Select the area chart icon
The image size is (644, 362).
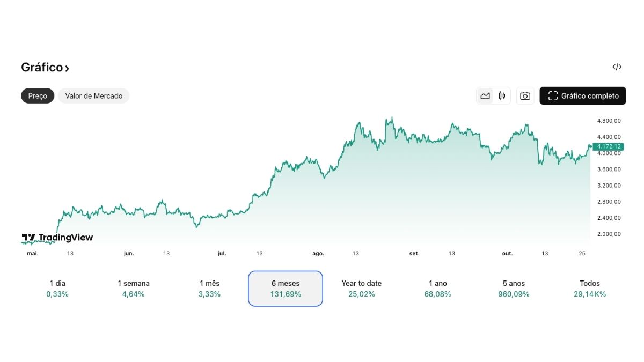(485, 95)
